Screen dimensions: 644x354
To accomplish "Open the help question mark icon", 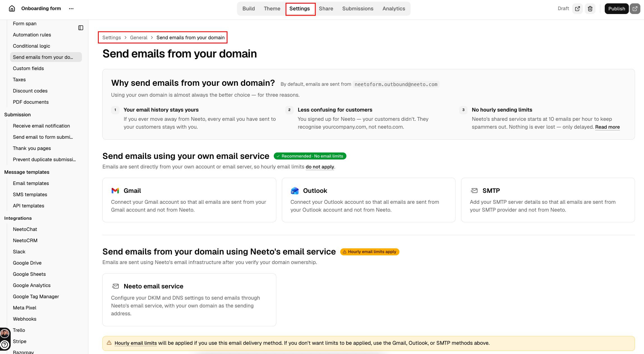I will click(5, 345).
